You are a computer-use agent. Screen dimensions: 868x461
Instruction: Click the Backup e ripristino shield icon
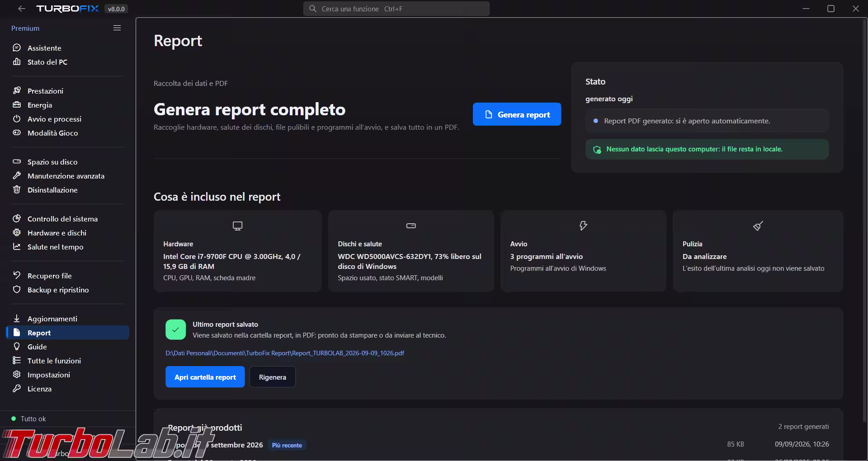coord(17,290)
